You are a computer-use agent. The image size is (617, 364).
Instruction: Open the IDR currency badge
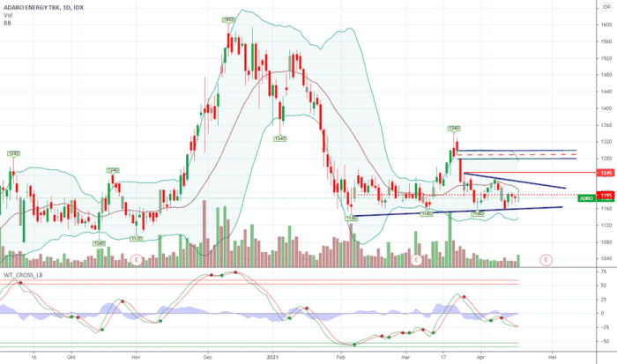606,7
